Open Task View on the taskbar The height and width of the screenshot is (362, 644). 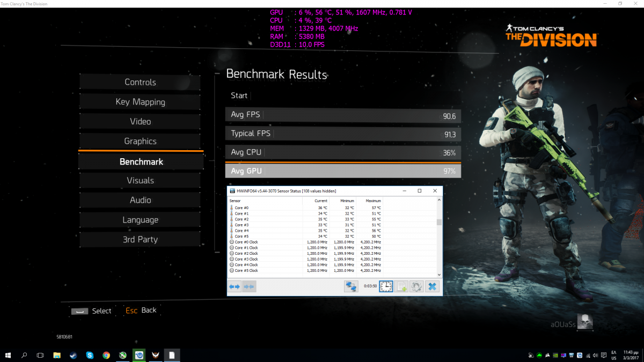coord(40,355)
